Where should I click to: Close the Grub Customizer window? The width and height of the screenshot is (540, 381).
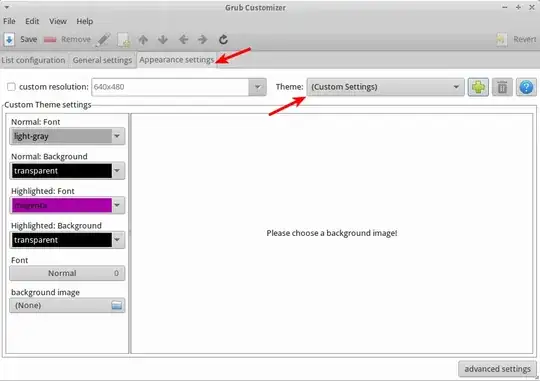532,7
